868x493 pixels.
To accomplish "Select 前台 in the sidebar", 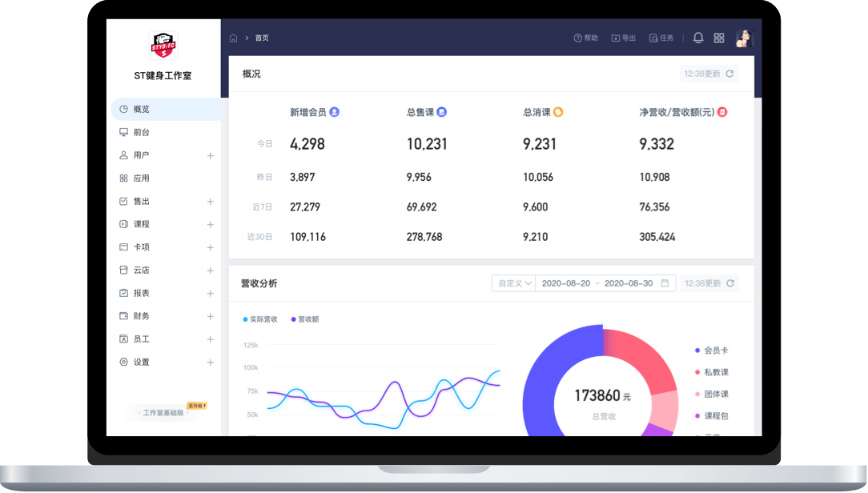I will (142, 132).
